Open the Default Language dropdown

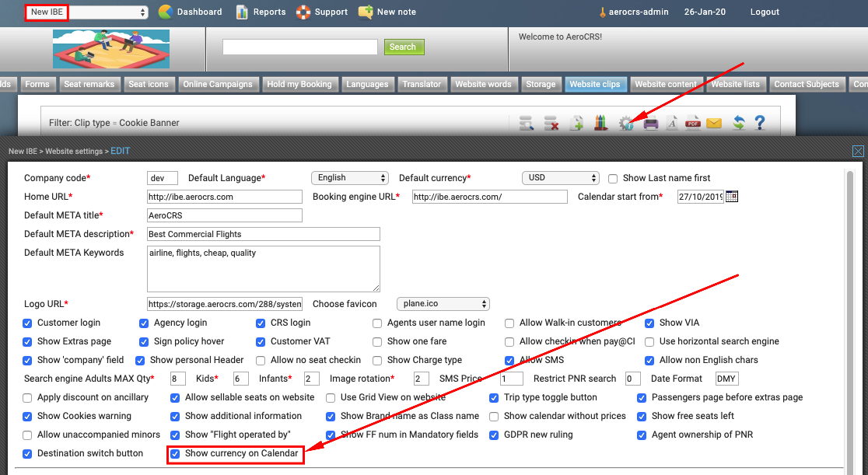point(350,178)
